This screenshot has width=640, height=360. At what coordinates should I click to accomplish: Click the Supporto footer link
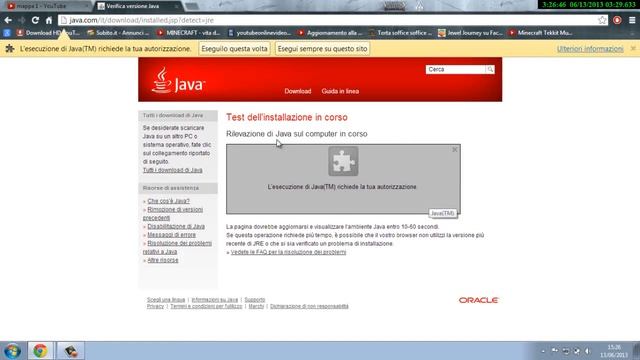coord(255,300)
